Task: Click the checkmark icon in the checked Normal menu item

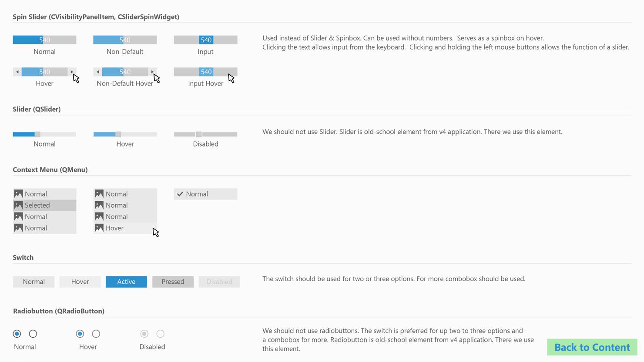Action: (180, 194)
